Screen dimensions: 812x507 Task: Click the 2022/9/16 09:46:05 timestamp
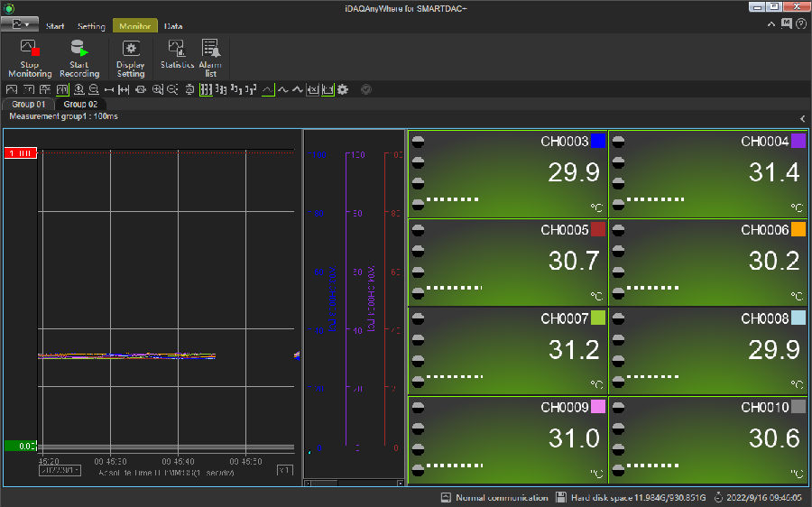pos(764,498)
